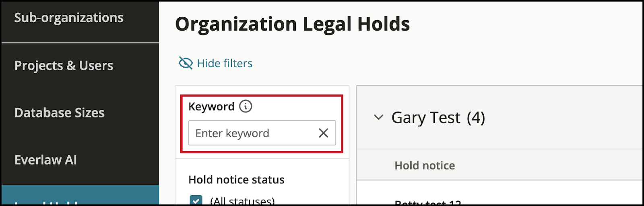Click the Hold notice status section heading
The image size is (644, 206).
point(236,179)
